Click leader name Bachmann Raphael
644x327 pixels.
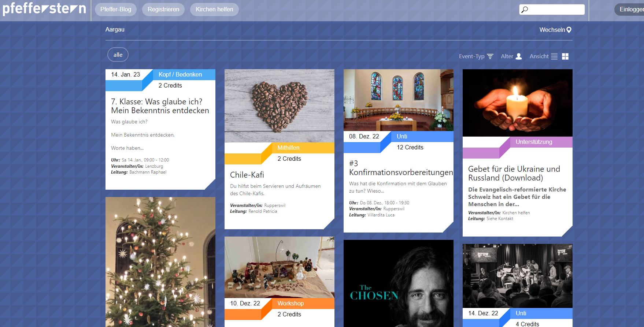tap(148, 172)
